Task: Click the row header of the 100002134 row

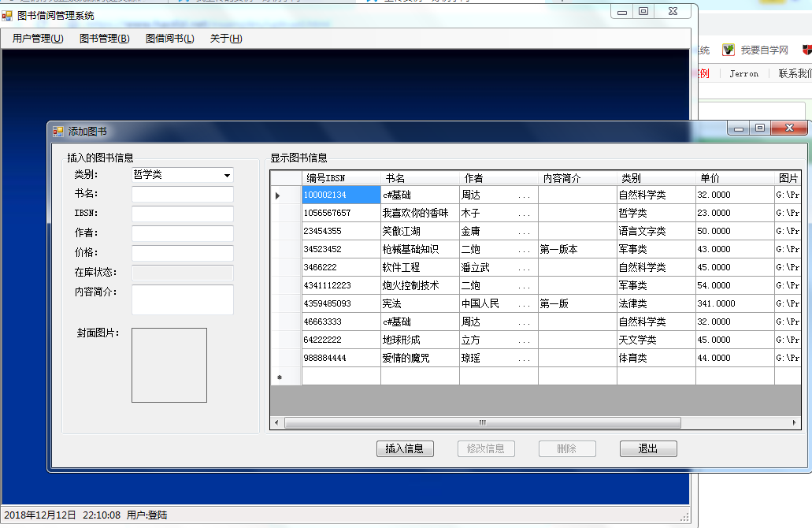Action: point(286,195)
